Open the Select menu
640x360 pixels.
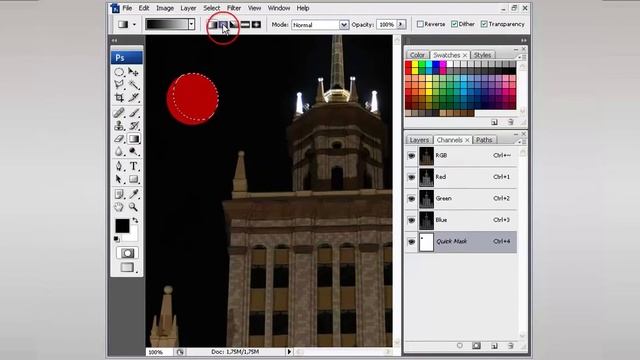(211, 8)
